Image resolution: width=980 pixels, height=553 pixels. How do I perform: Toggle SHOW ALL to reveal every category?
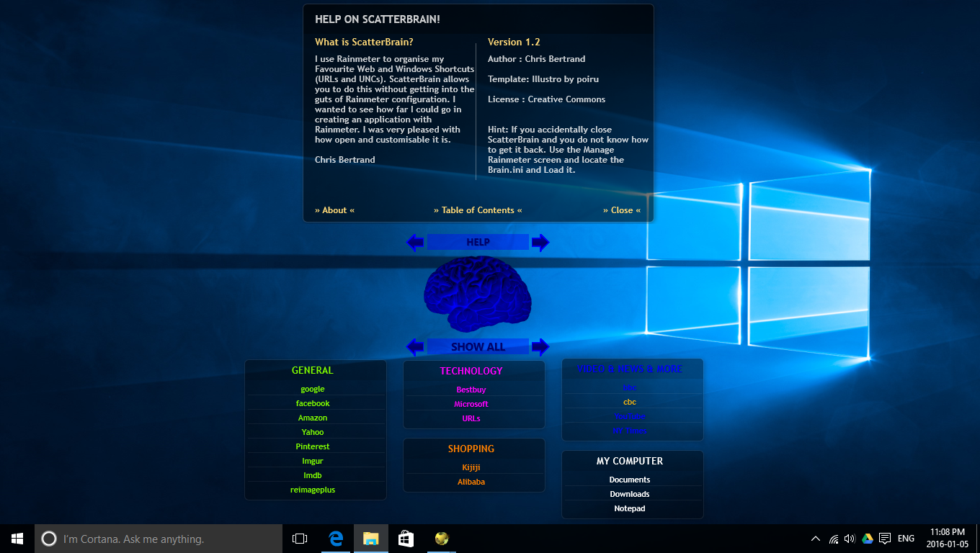(478, 346)
